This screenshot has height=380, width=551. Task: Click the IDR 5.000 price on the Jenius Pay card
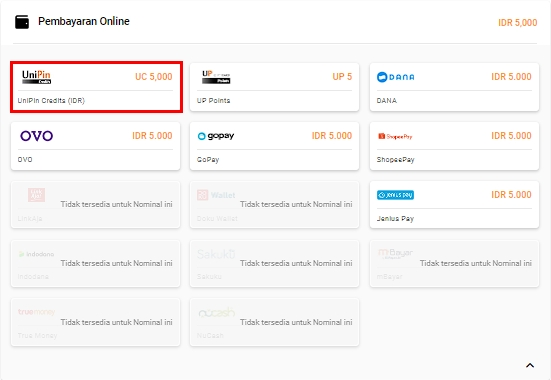tap(511, 195)
